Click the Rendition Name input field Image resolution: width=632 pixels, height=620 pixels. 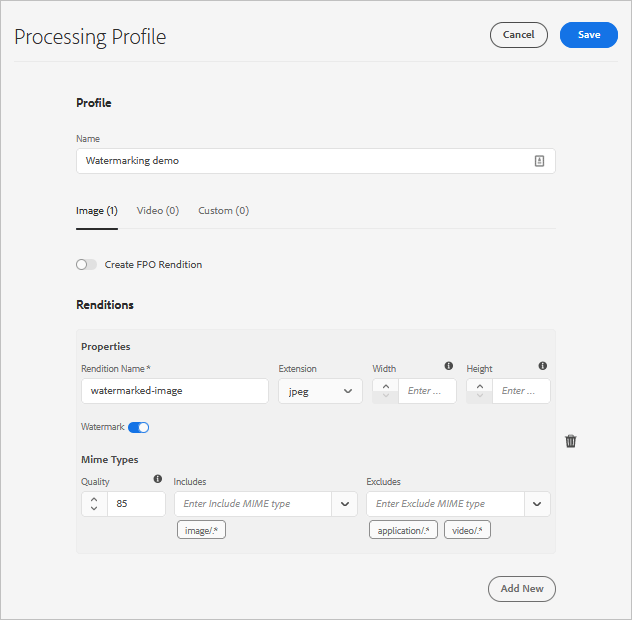pyautogui.click(x=174, y=391)
